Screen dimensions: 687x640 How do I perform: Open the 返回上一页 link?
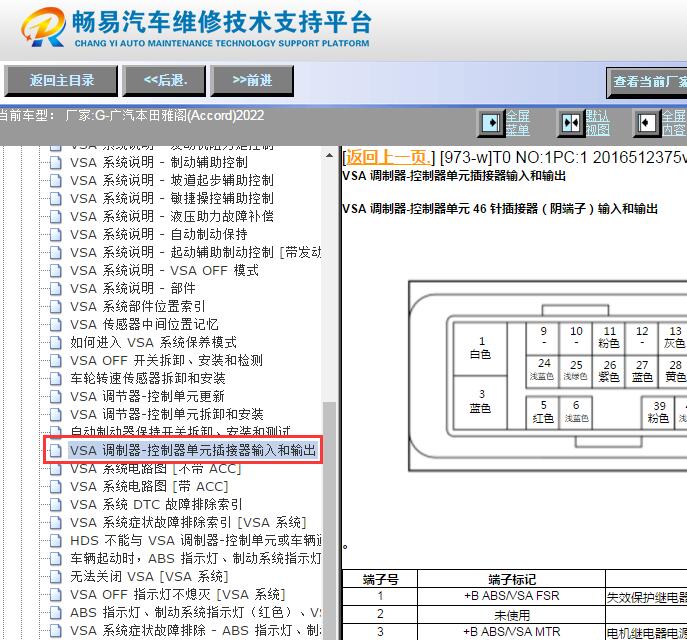pyautogui.click(x=387, y=157)
